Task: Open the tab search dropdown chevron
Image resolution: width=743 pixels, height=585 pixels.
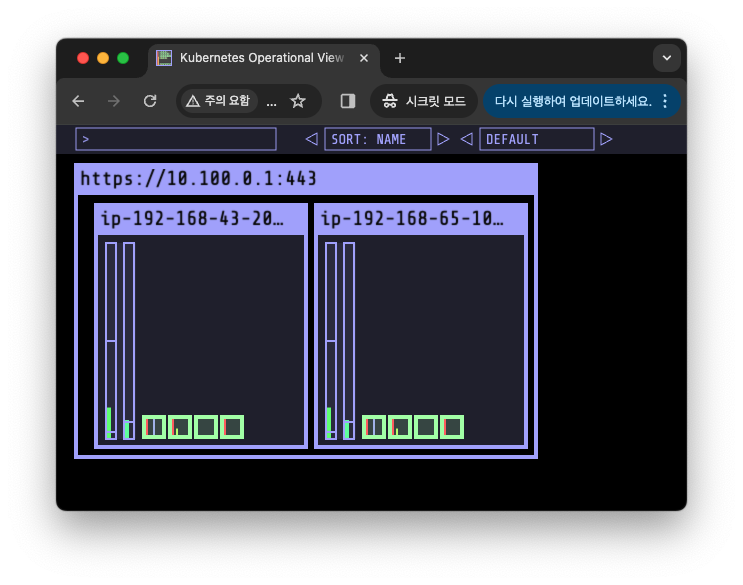Action: pos(667,58)
